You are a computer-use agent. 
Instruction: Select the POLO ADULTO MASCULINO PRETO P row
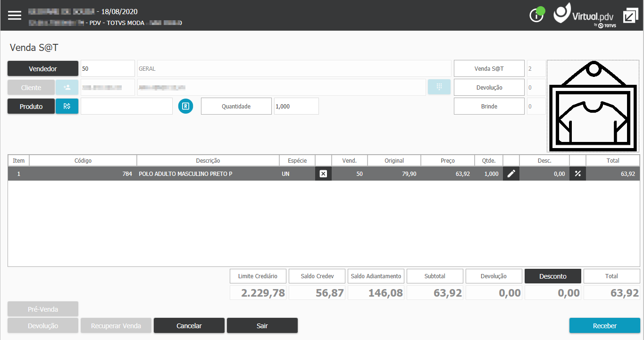point(324,174)
